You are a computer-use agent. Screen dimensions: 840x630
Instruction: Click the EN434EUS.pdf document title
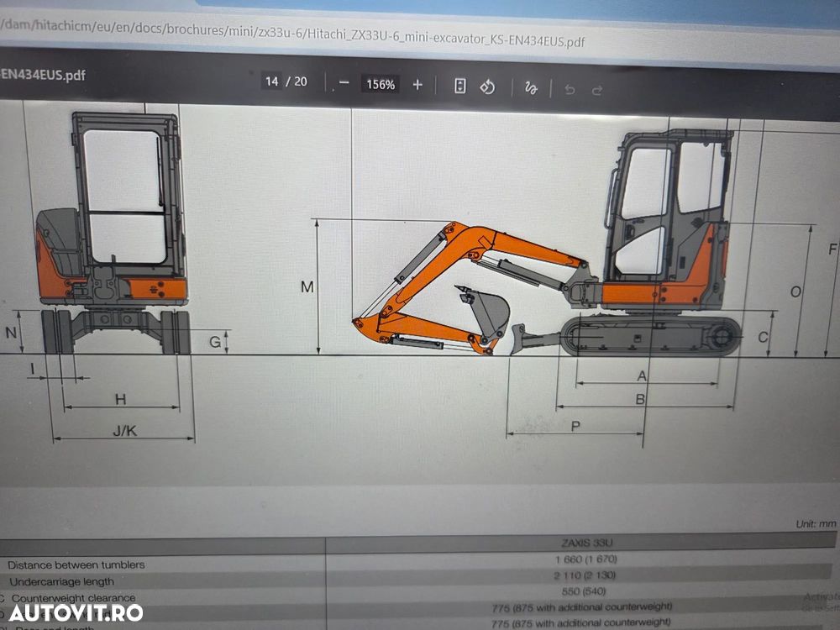point(42,75)
